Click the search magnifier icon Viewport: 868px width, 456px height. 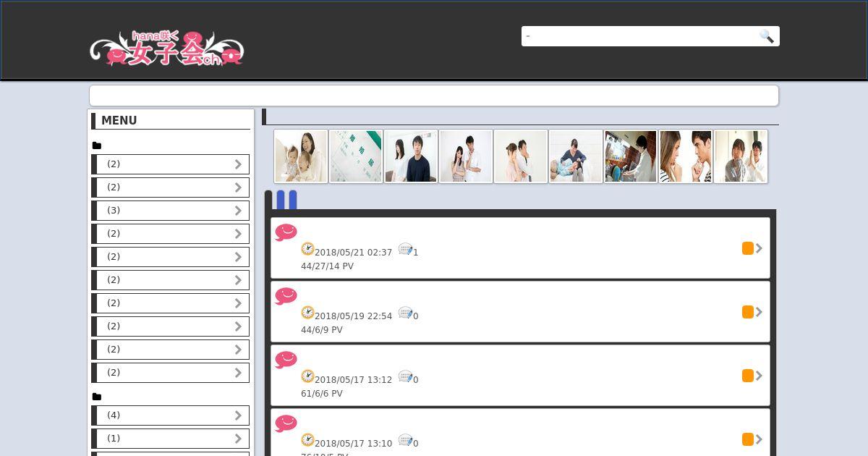point(767,36)
